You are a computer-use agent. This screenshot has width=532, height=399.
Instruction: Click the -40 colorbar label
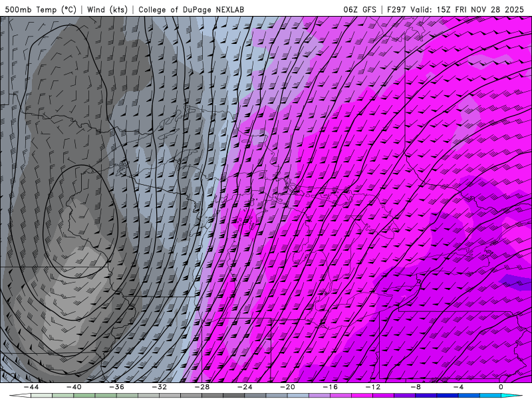click(74, 387)
